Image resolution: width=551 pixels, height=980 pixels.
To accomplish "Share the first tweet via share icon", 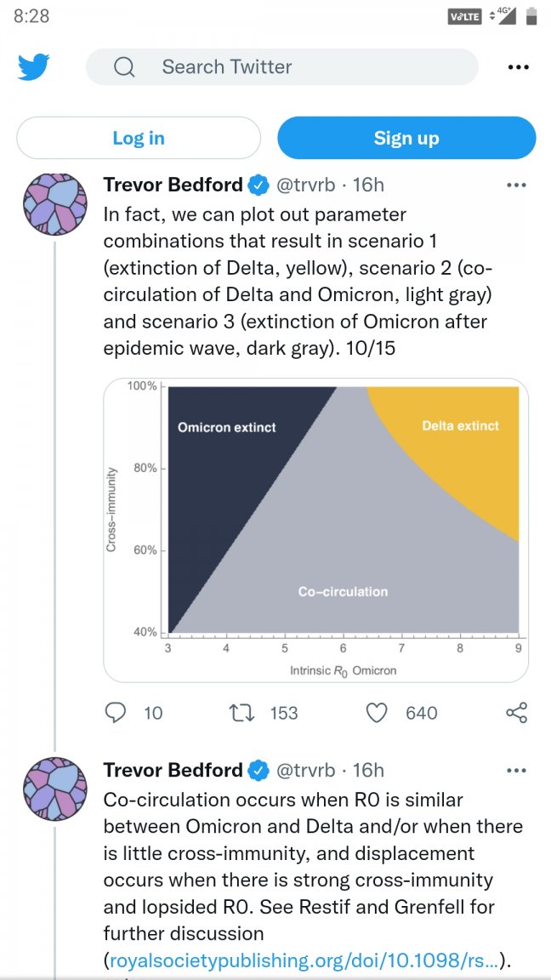I will pyautogui.click(x=516, y=712).
